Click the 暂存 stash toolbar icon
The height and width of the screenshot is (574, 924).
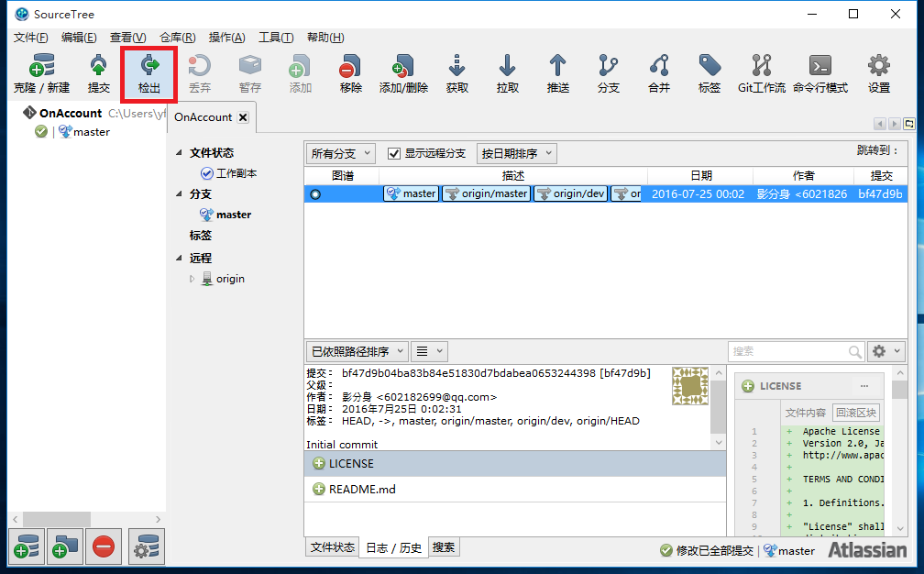click(250, 73)
